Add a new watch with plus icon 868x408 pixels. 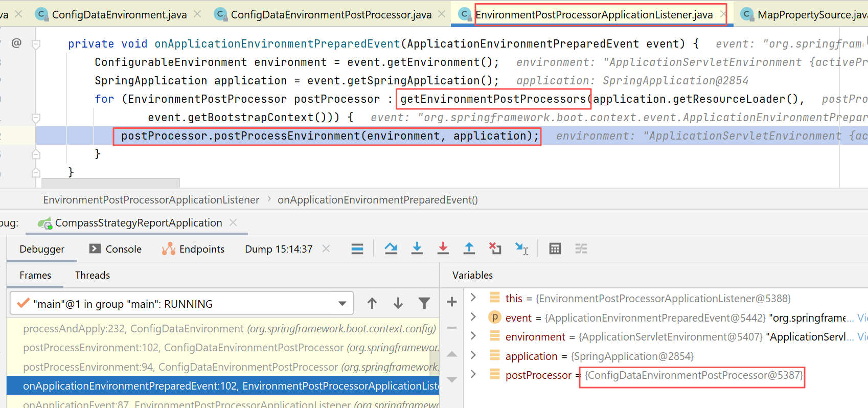452,302
